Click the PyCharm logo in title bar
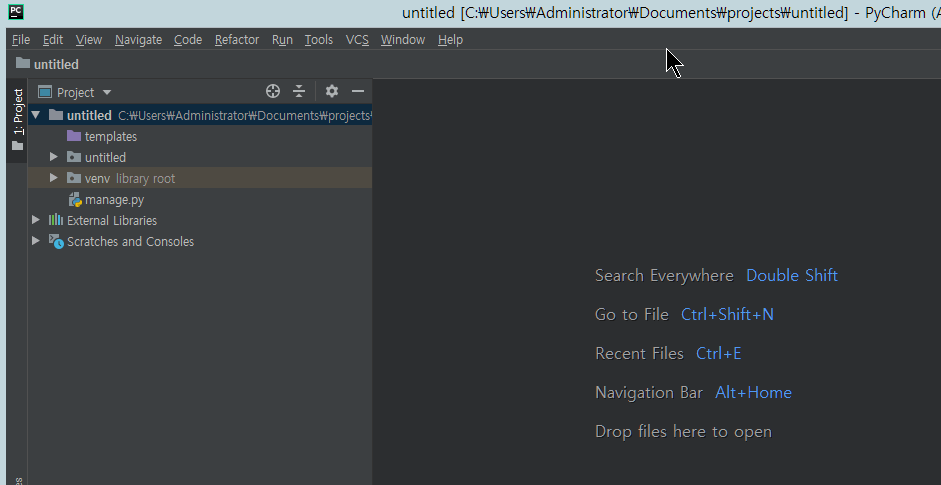The width and height of the screenshot is (941, 485). tap(16, 11)
